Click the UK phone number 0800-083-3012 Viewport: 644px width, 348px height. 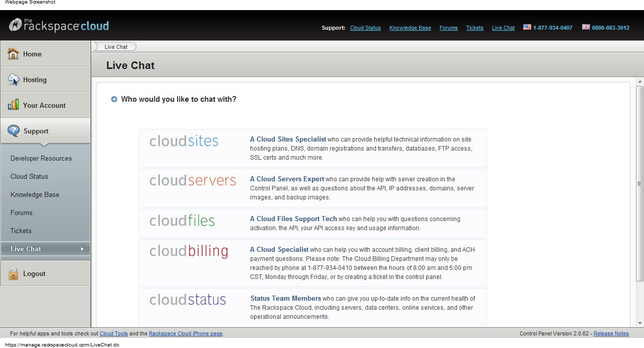click(611, 28)
